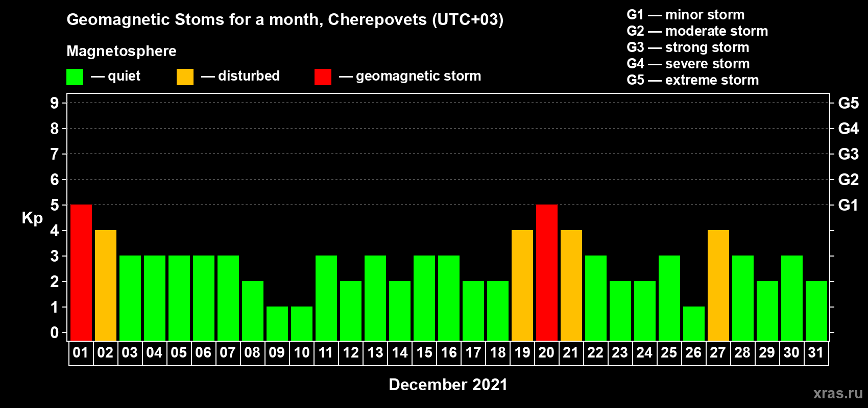The width and height of the screenshot is (868, 408).
Task: Click the orange bar for day 27
Action: [718, 286]
